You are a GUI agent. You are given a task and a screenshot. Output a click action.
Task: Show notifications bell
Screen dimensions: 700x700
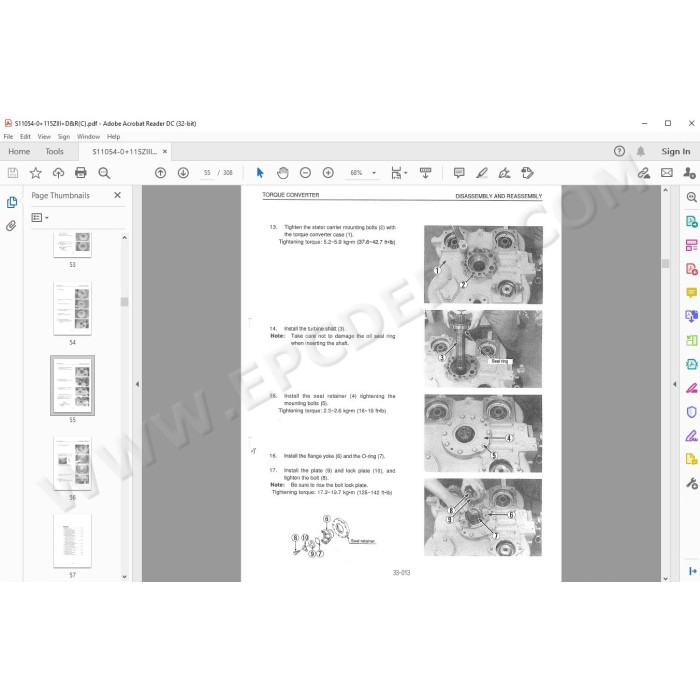pyautogui.click(x=641, y=151)
